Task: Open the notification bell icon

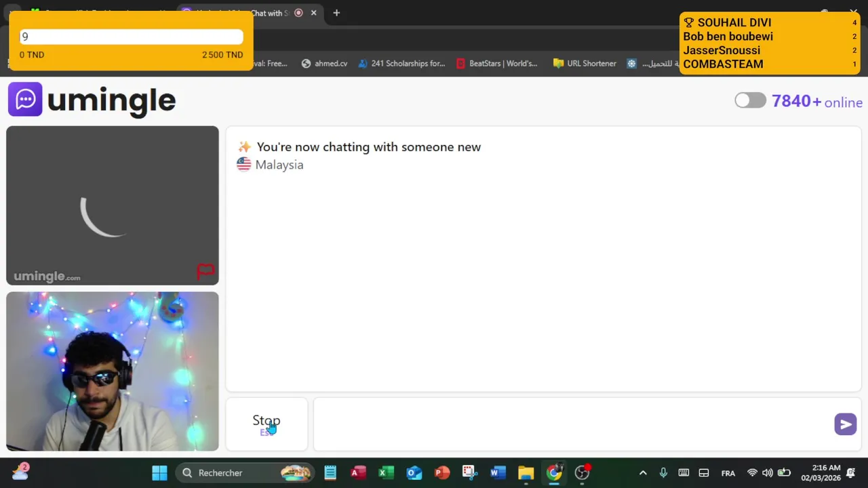Action: (x=851, y=472)
